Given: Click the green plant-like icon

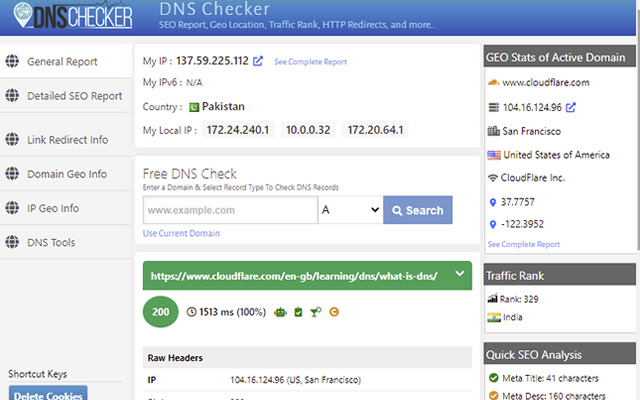Looking at the screenshot, I should [x=316, y=312].
